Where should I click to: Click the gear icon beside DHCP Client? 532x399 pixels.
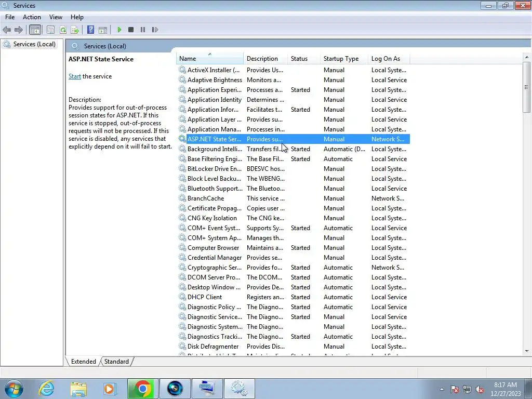182,297
